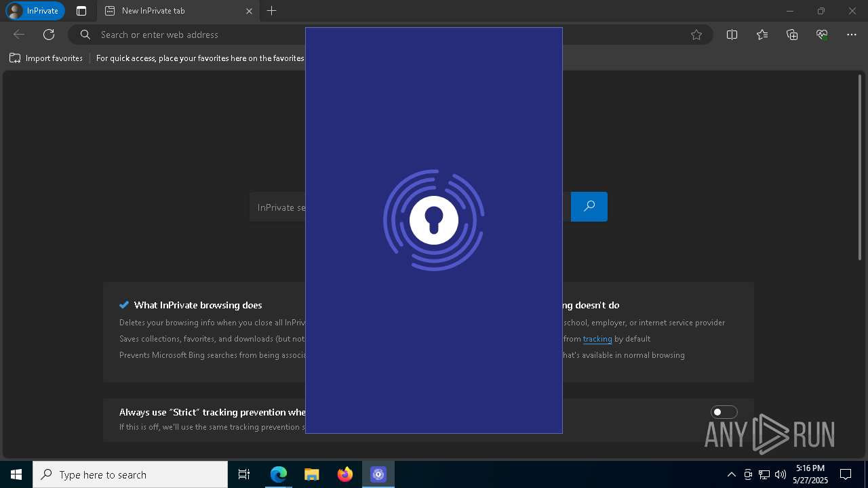Viewport: 868px width, 488px height.
Task: Click the InPrivate profile badge
Action: (34, 11)
